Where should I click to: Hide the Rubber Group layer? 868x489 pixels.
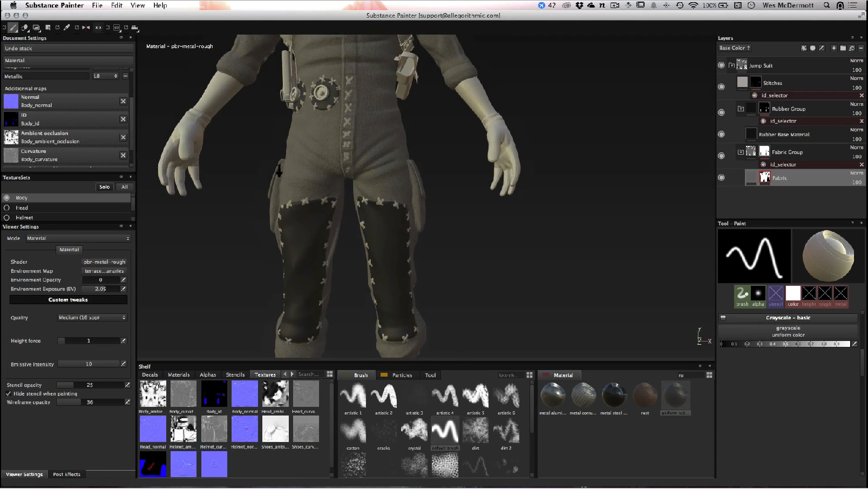pyautogui.click(x=721, y=112)
